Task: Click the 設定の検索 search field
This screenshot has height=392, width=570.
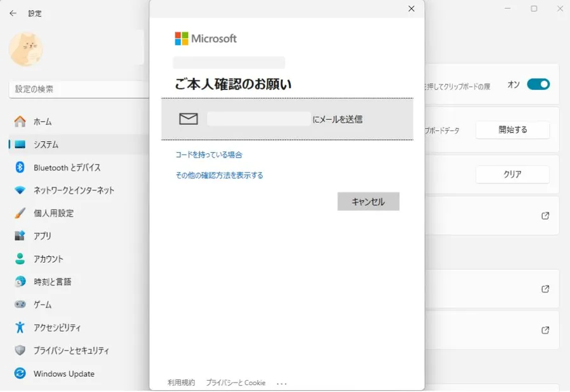Action: [x=76, y=89]
